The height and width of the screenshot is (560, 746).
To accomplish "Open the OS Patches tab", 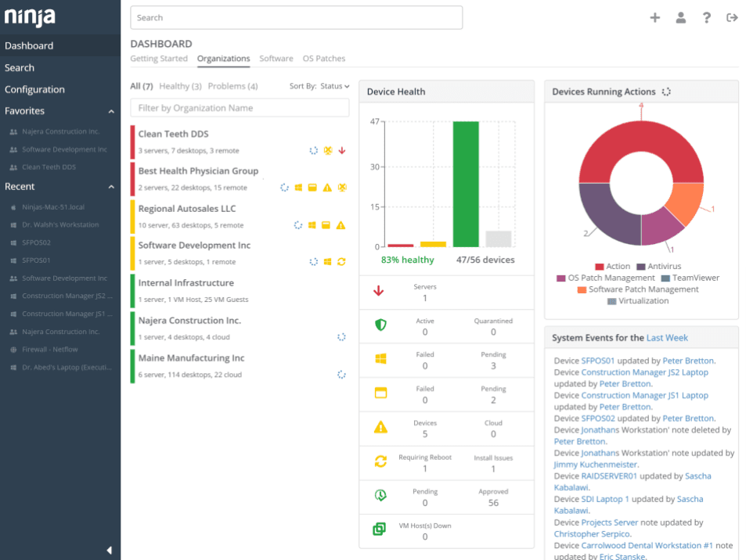I will [x=324, y=59].
